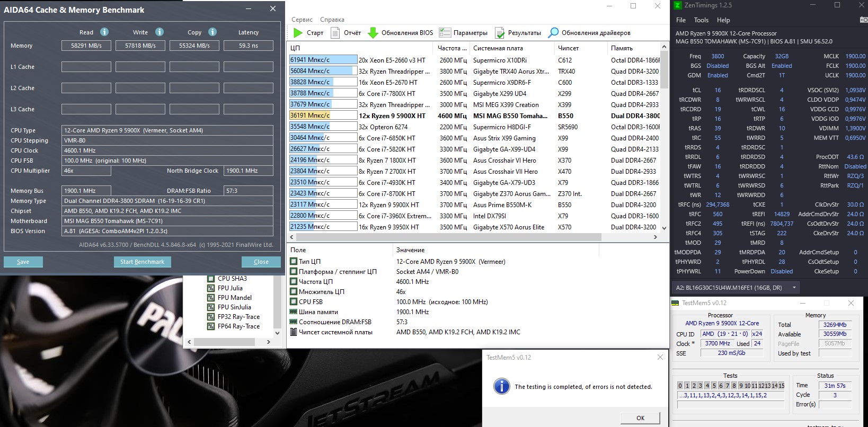Click Close button in AIDA64 benchmark window

tap(261, 262)
